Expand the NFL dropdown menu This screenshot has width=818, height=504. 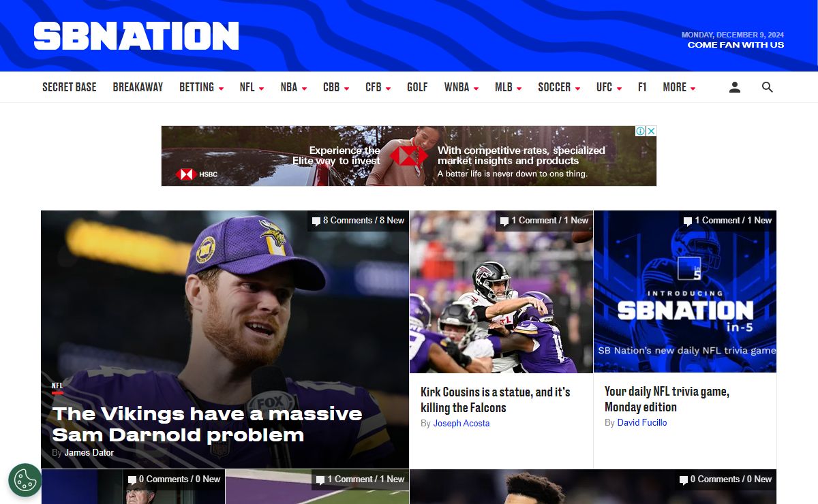252,87
